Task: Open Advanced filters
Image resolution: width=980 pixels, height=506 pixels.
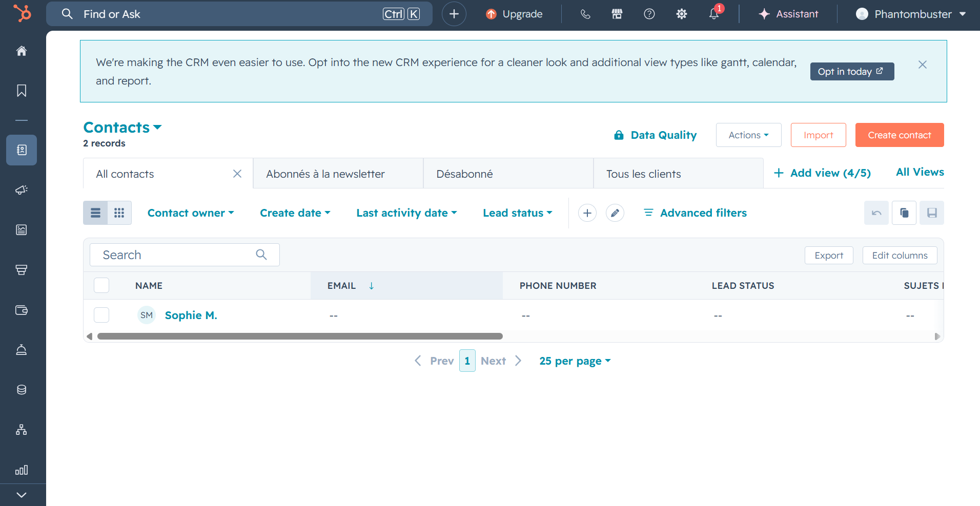Action: click(x=695, y=213)
